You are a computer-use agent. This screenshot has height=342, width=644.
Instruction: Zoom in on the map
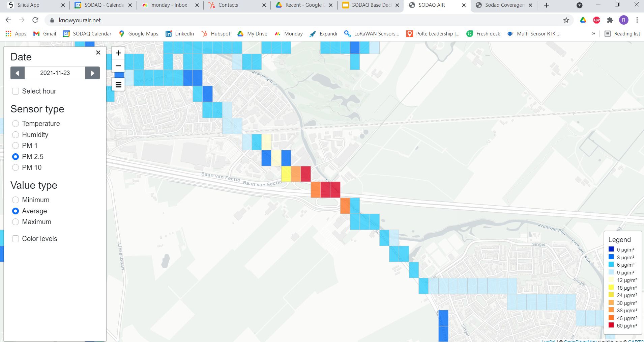[118, 53]
